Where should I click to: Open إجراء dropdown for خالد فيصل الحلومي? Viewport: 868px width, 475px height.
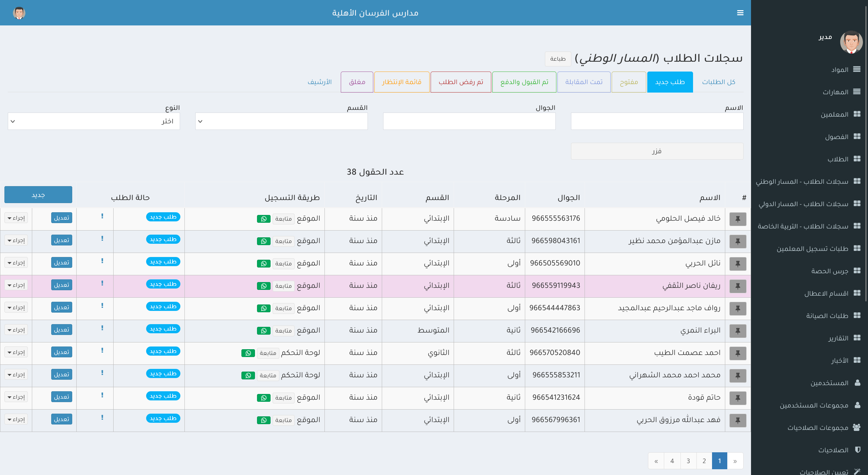click(x=16, y=218)
